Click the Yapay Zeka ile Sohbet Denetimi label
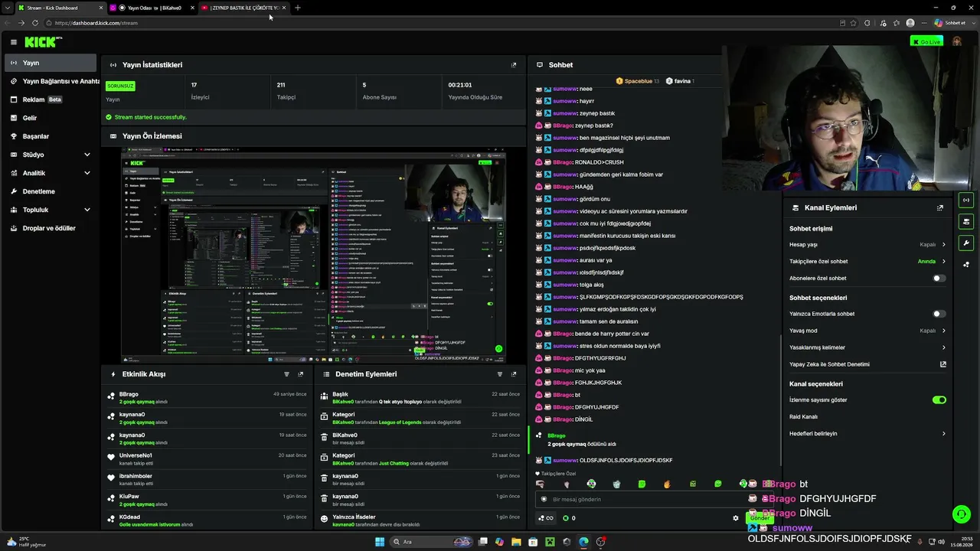 point(829,364)
